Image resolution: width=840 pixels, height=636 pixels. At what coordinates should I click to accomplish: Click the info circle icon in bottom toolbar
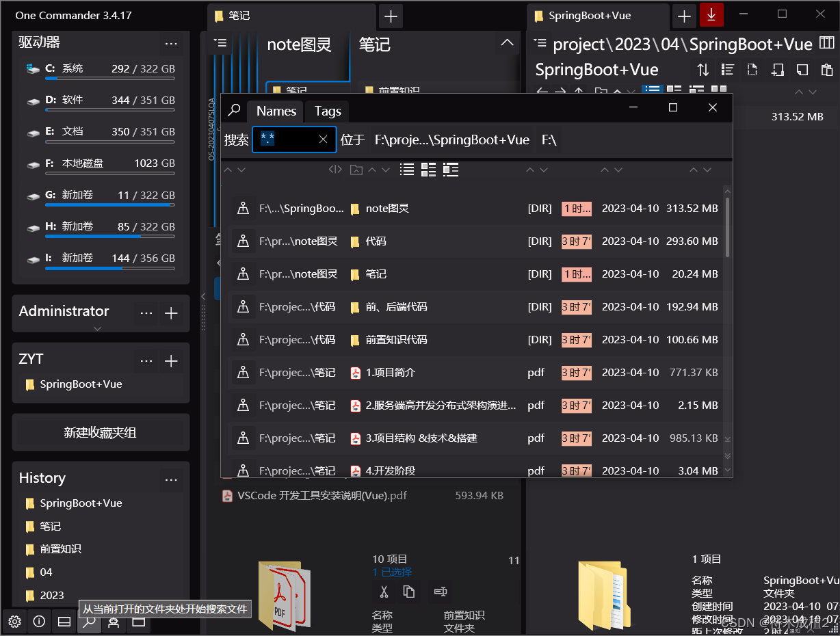tap(39, 622)
